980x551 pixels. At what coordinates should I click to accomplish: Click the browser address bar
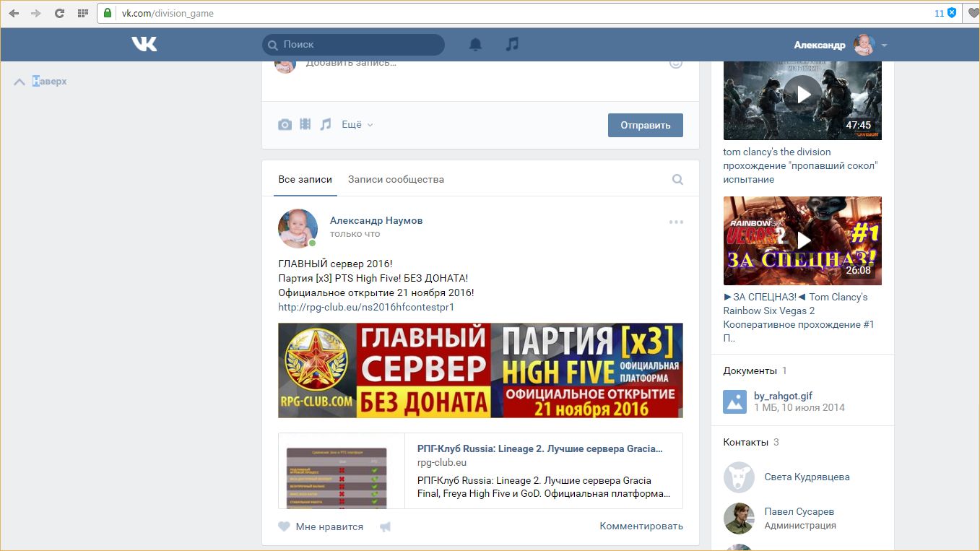click(x=520, y=13)
